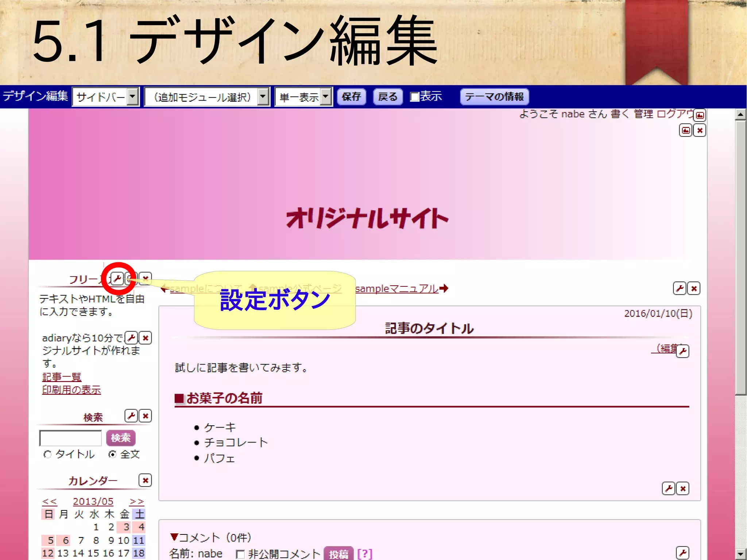Focus the search text field
Viewport: 747px width, 560px height.
coord(70,438)
